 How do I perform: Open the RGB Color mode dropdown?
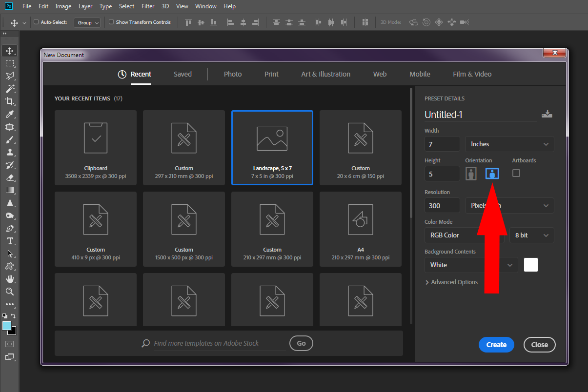coord(465,235)
